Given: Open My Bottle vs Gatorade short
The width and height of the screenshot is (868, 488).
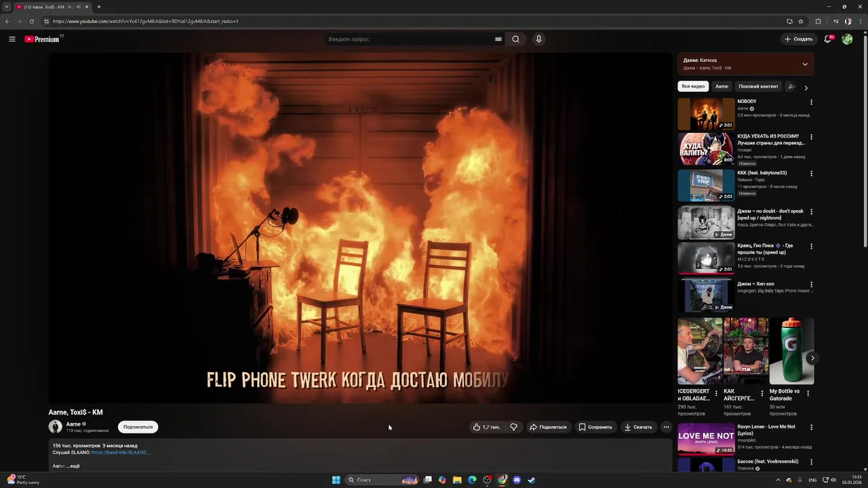Looking at the screenshot, I should tap(791, 351).
